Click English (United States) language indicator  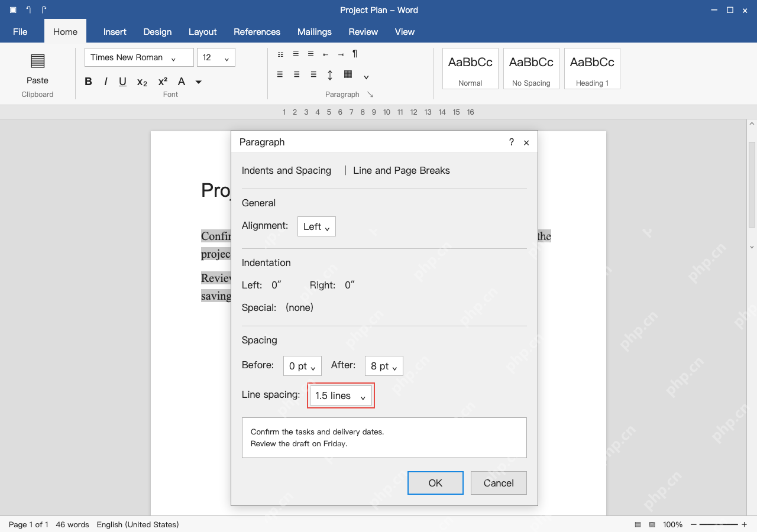138,524
